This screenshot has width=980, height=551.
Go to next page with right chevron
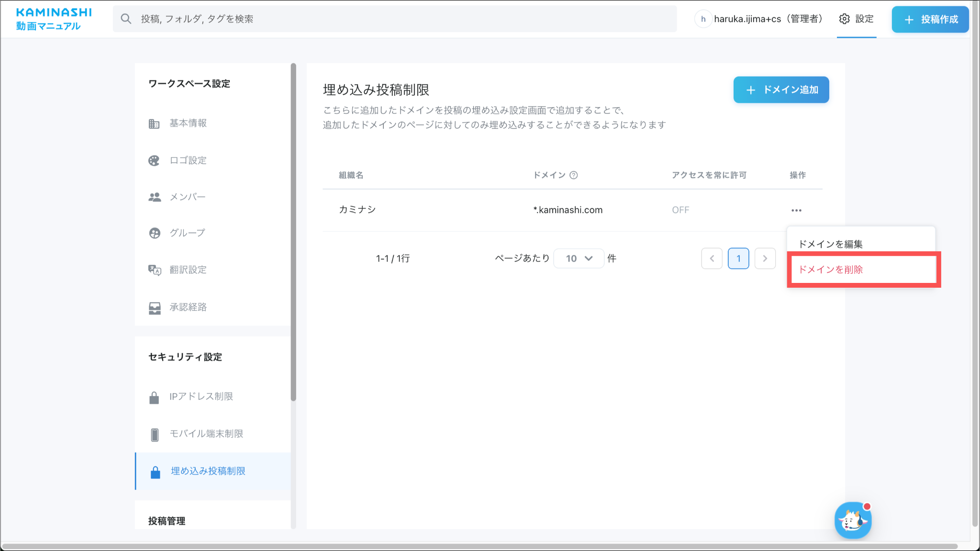[765, 259]
